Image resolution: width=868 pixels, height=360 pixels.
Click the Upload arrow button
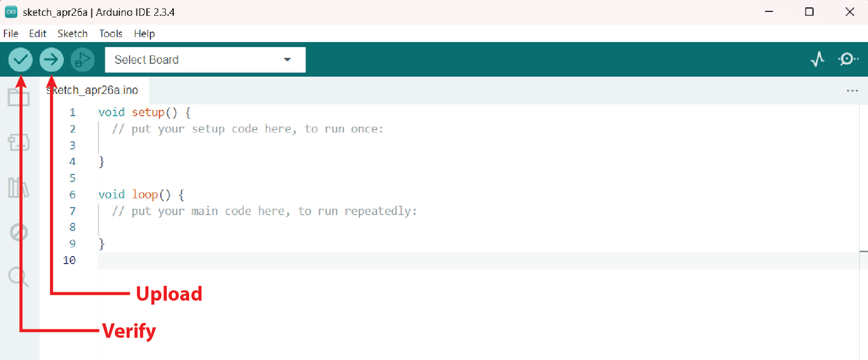pos(51,60)
